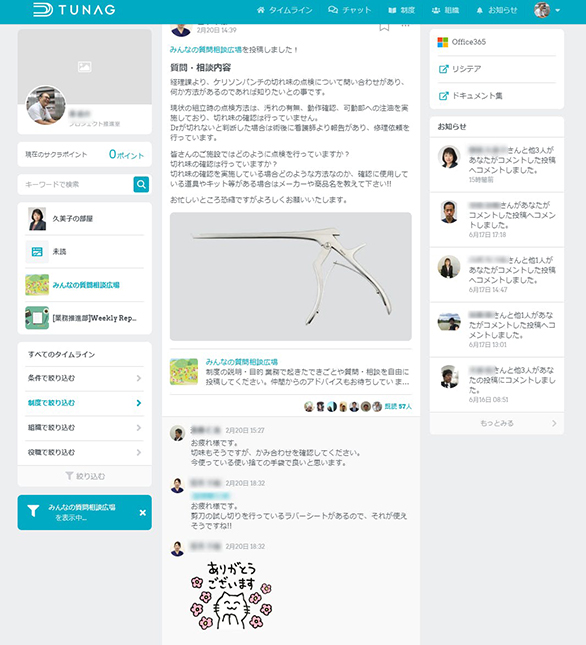586x645 pixels.
Task: Click the リシテア external link icon
Action: (x=443, y=69)
